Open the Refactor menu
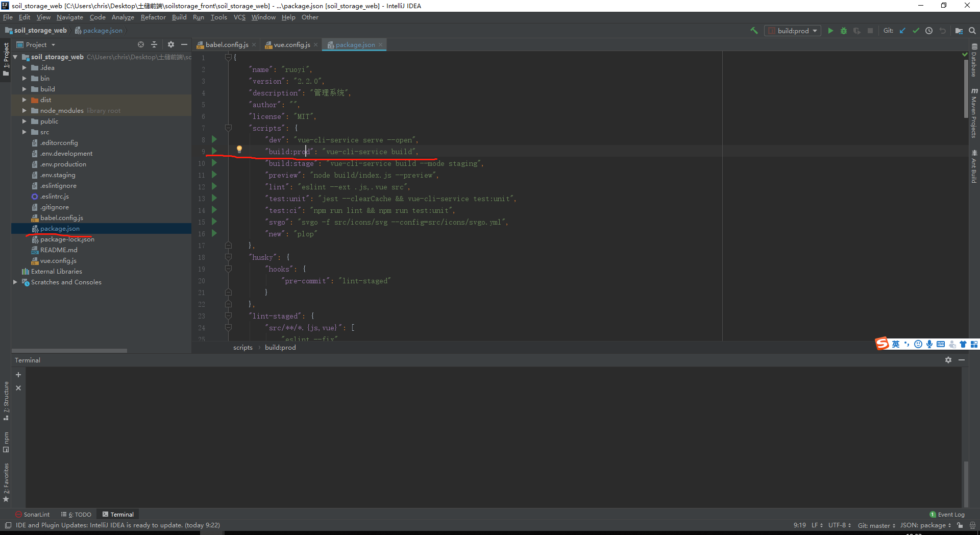The height and width of the screenshot is (535, 980). pyautogui.click(x=153, y=17)
